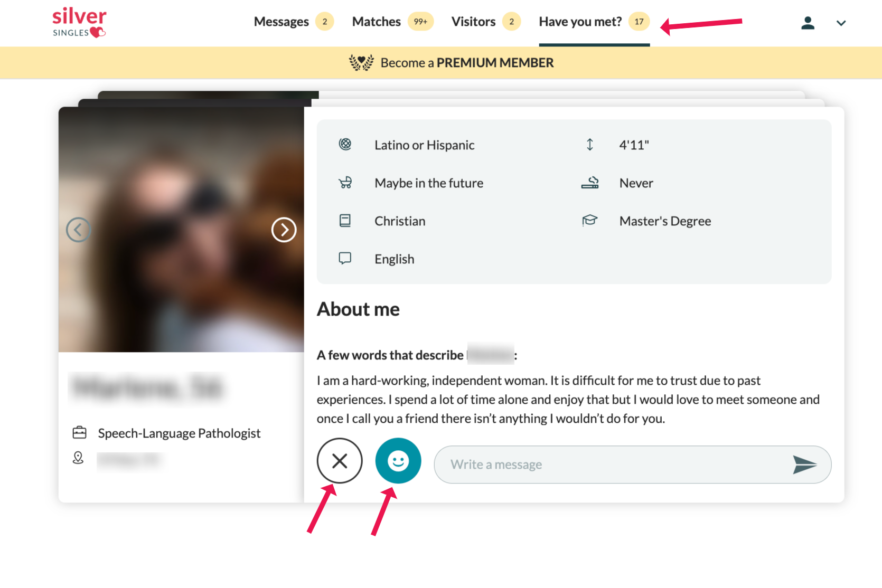This screenshot has height=588, width=882.
Task: Click Become a Premium Member banner
Action: (x=452, y=63)
